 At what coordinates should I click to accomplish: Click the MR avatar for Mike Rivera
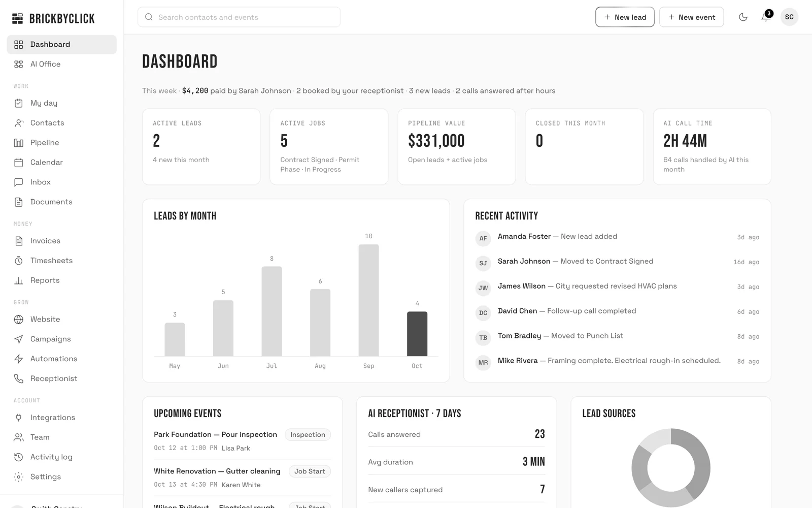[483, 363]
